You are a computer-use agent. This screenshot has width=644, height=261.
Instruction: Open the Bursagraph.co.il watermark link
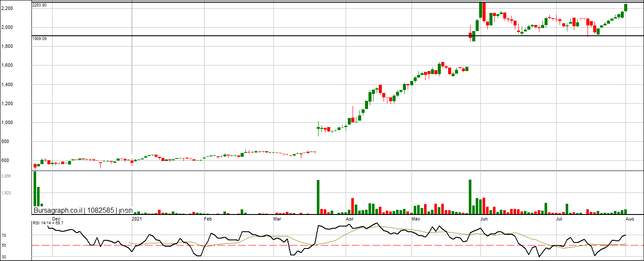58,211
